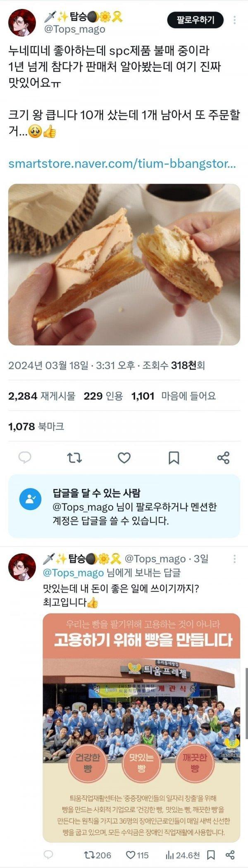View the 1,101 마음에 들어요 likes list
This screenshot has height=868, width=248.
[173, 396]
